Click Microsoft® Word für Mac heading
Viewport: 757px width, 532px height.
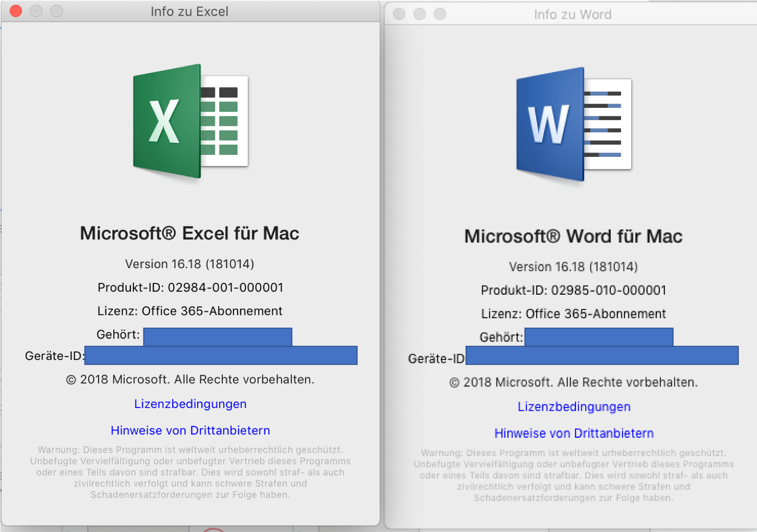pyautogui.click(x=574, y=236)
